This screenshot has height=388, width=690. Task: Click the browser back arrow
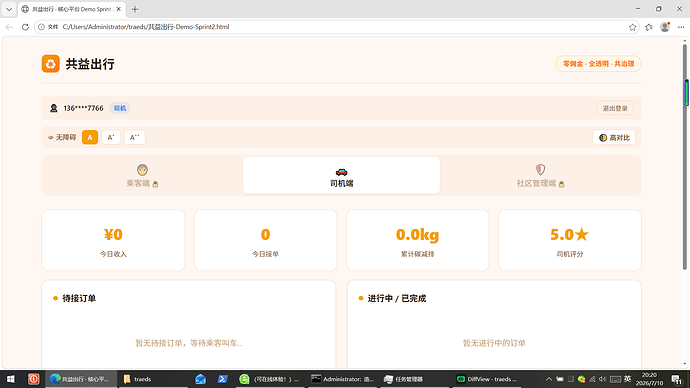(9, 27)
